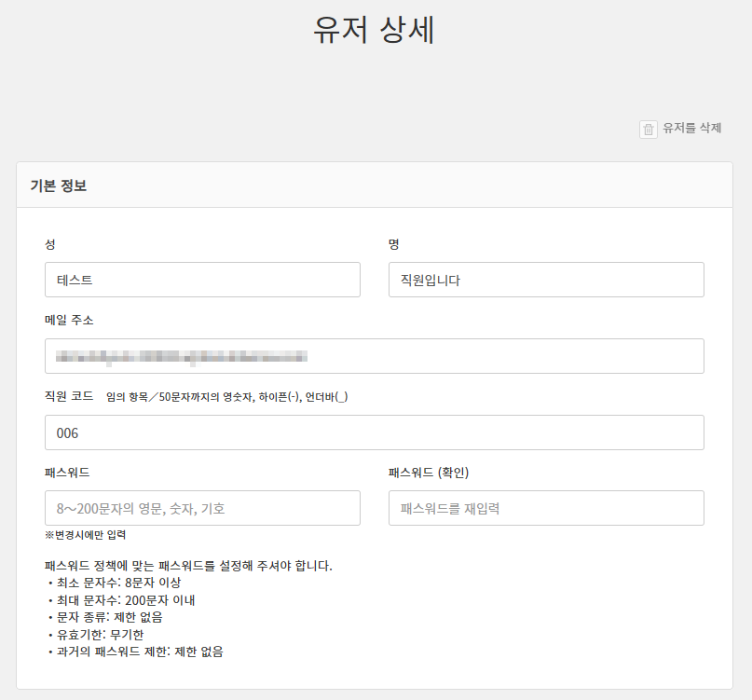Click the 직원 코드 label

(69, 396)
